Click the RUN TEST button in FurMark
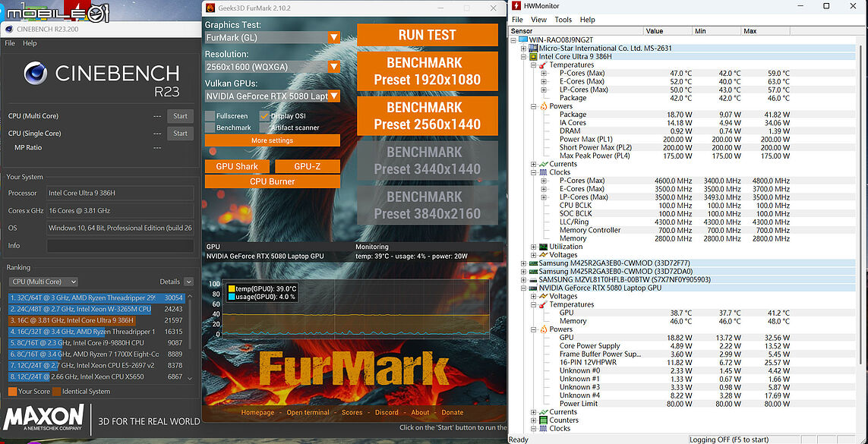 pos(428,35)
